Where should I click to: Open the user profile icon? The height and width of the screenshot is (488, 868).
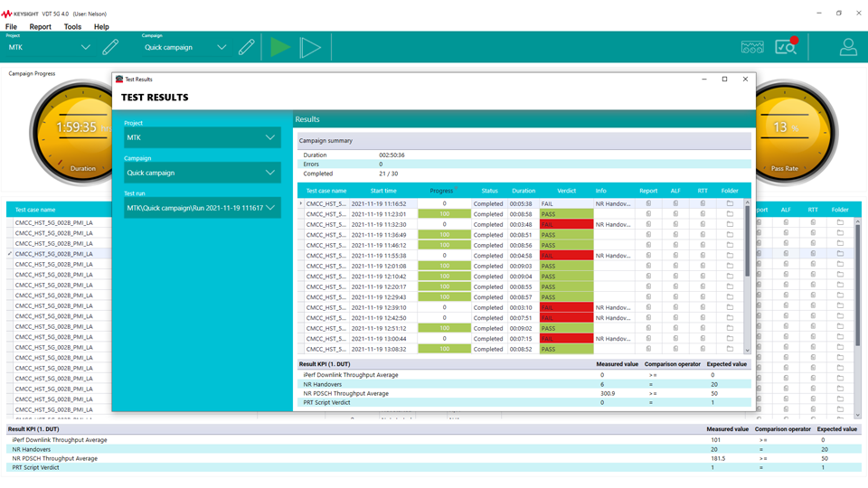coord(847,47)
